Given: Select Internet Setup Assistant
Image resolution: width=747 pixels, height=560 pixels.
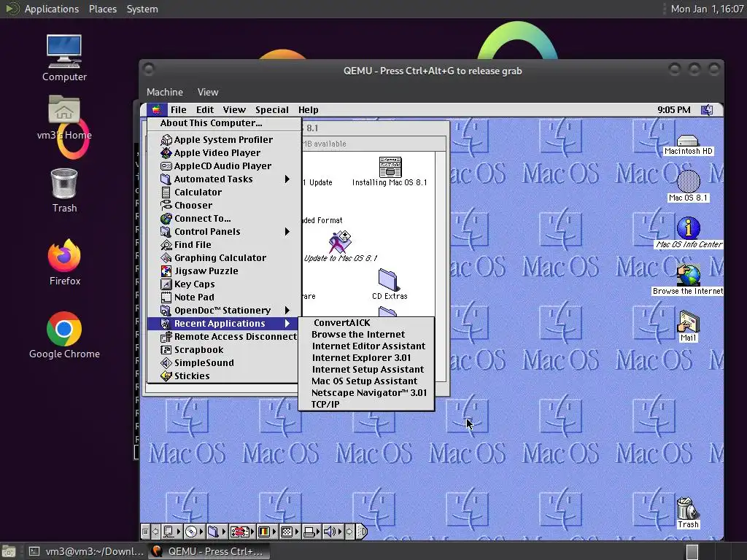Looking at the screenshot, I should [x=368, y=369].
